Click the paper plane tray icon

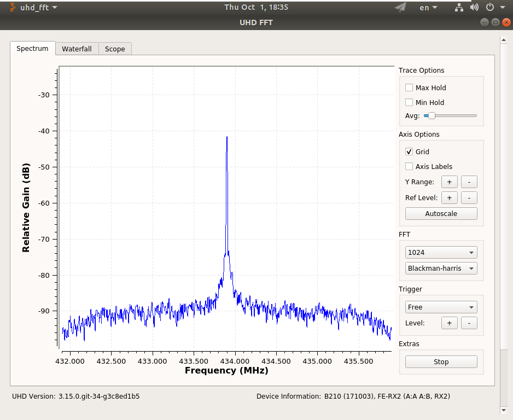(x=400, y=8)
